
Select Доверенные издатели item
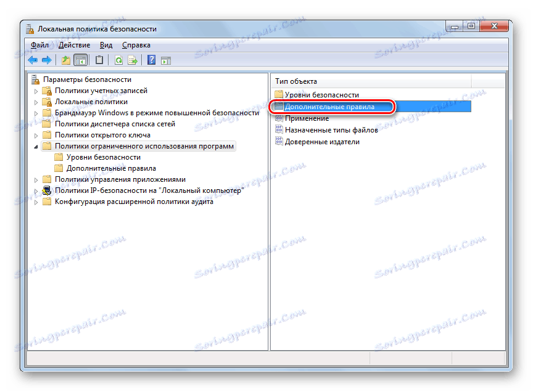322,142
